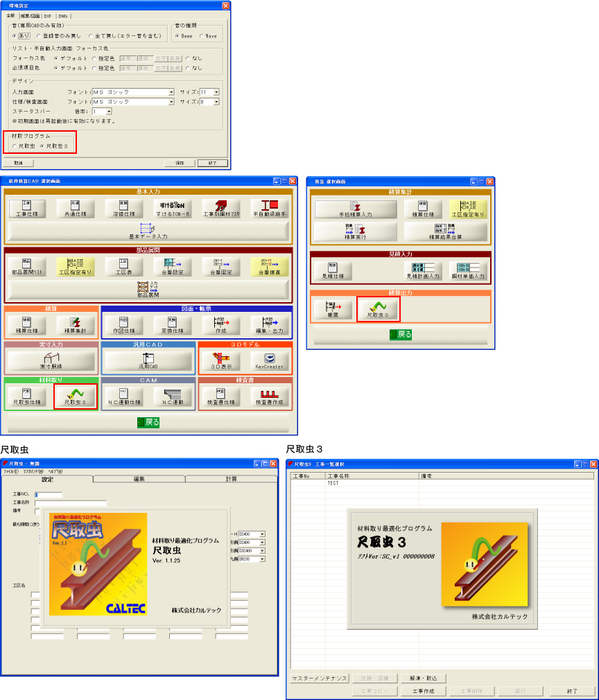Open NC連動仕様 button
Viewport: 599px width, 700px height.
coord(123,397)
